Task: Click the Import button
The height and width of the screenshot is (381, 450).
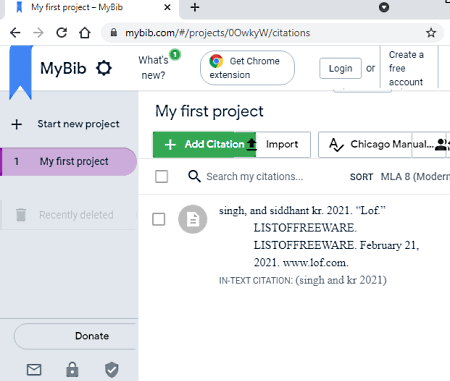Action: (x=283, y=145)
